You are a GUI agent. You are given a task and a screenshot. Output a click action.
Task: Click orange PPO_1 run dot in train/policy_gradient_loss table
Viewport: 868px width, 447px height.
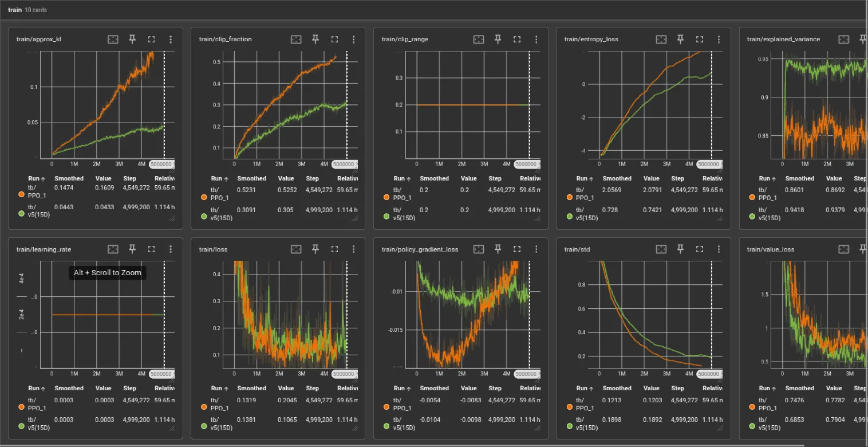(386, 408)
